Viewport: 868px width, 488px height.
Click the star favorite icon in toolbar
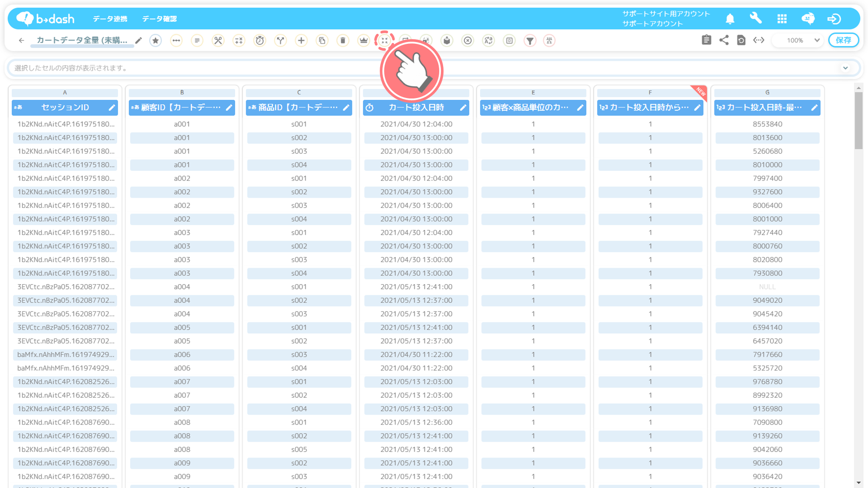pos(155,40)
